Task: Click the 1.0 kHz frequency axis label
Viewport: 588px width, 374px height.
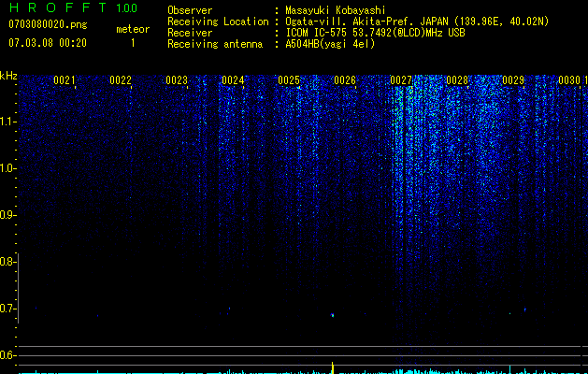Action: [7, 168]
